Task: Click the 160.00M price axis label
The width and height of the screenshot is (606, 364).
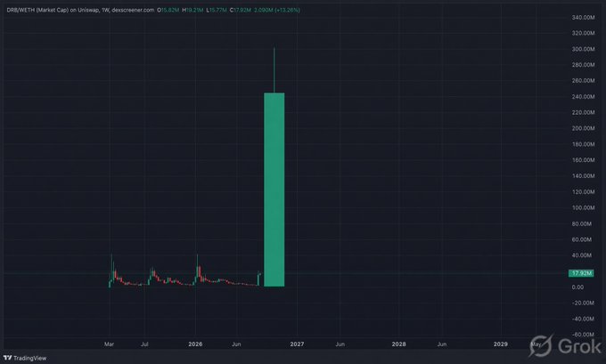Action: pyautogui.click(x=583, y=160)
